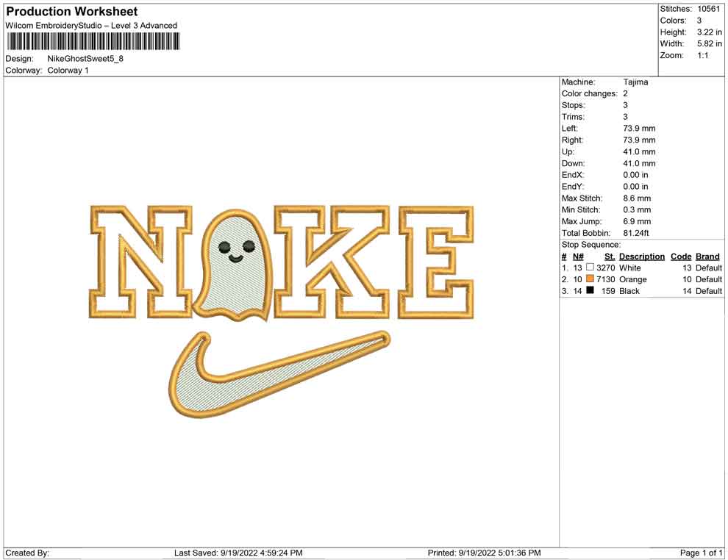Screen dimensions: 728x560
Task: Click the width value '5.82 in'
Action: coord(709,43)
